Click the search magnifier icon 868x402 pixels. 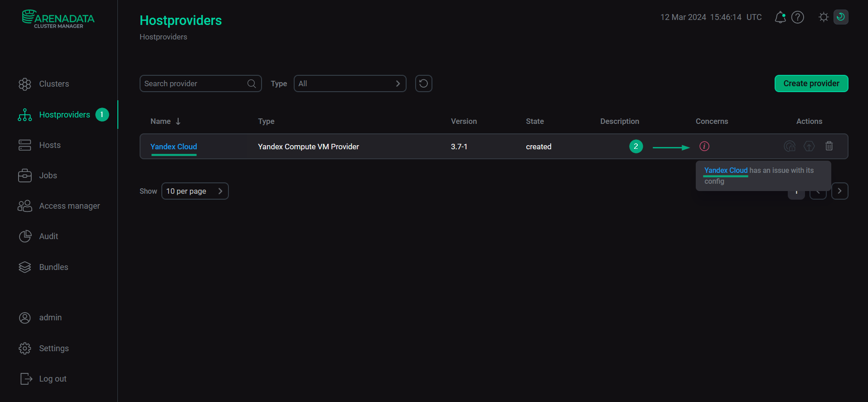pos(252,83)
